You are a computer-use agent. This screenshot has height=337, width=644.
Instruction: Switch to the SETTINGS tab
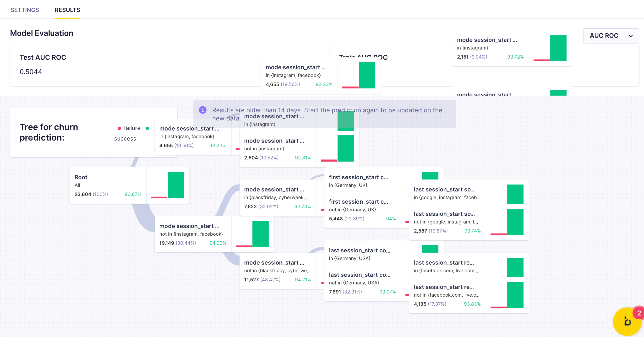(24, 10)
